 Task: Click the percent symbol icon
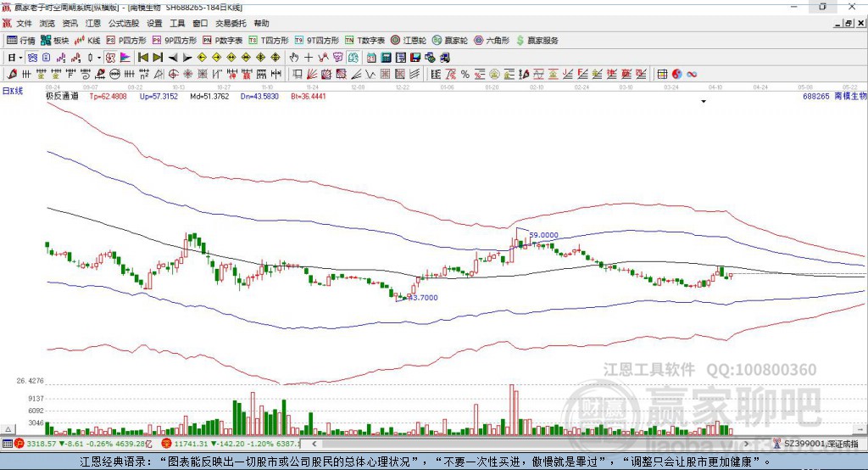[465, 75]
